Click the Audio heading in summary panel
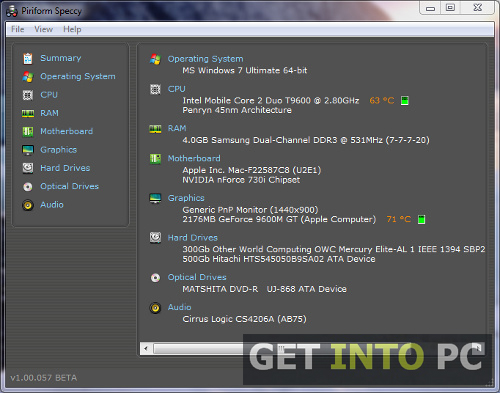Image resolution: width=500 pixels, height=393 pixels. (x=179, y=307)
